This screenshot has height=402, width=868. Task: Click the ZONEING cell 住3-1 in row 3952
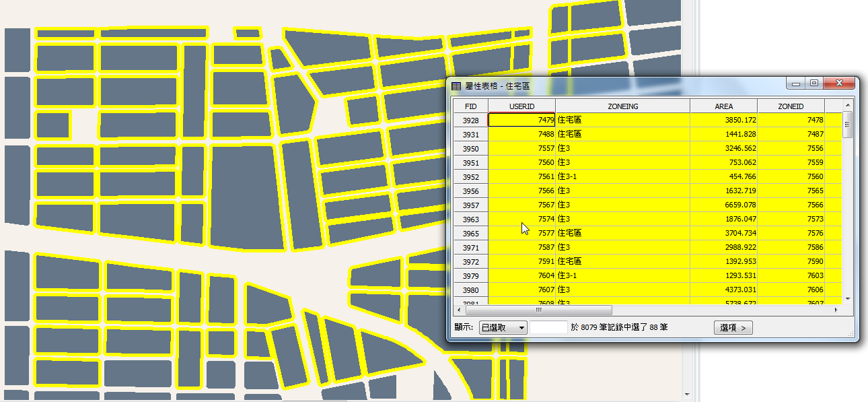tap(622, 176)
